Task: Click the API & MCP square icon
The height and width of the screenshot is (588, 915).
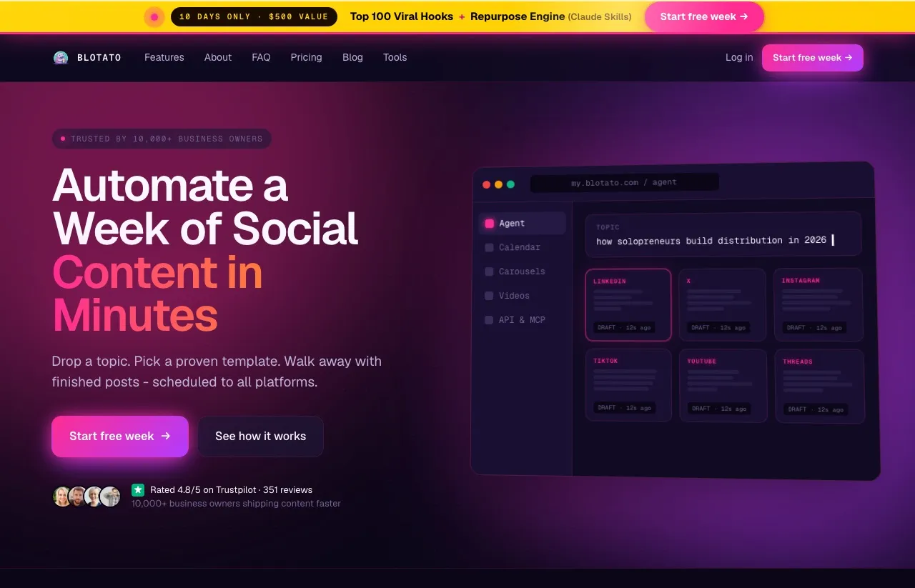Action: pyautogui.click(x=490, y=320)
